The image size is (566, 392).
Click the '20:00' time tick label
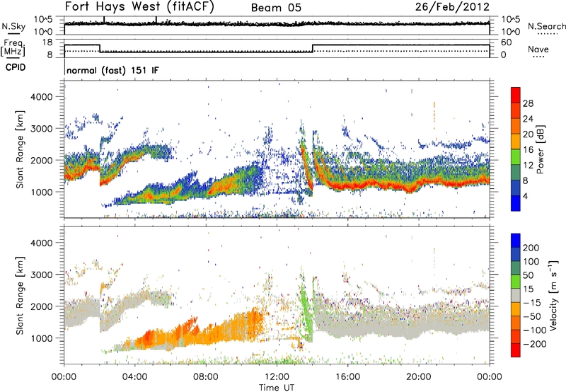[x=418, y=377]
